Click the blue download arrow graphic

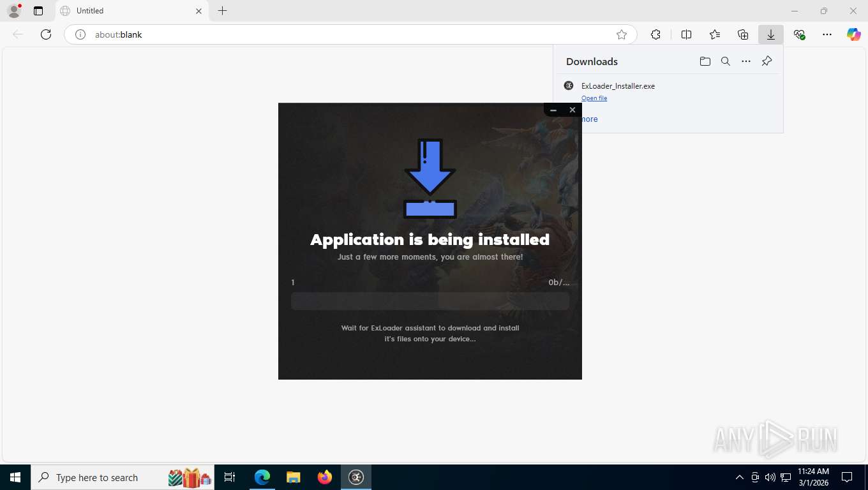430,179
